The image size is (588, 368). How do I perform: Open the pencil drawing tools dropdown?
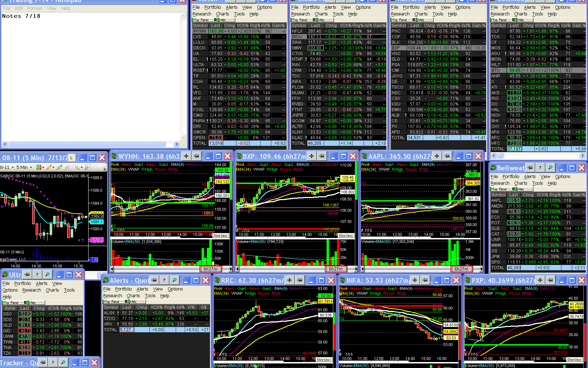click(50, 168)
